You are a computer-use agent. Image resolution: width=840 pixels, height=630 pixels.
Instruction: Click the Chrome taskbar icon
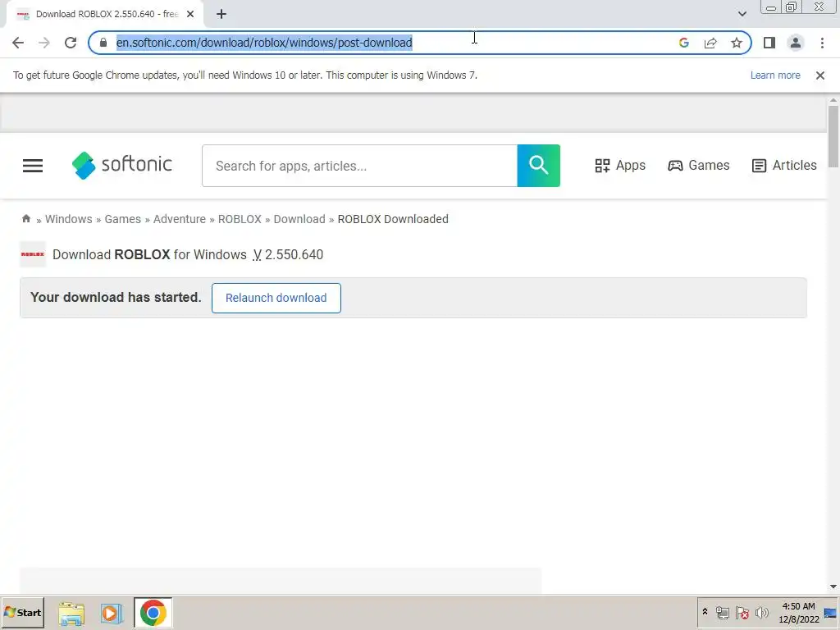153,613
